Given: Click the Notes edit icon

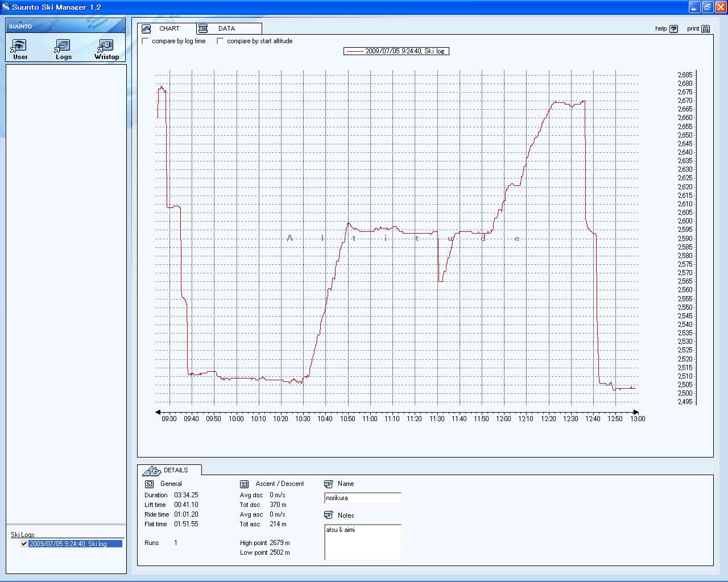Looking at the screenshot, I should [x=329, y=516].
